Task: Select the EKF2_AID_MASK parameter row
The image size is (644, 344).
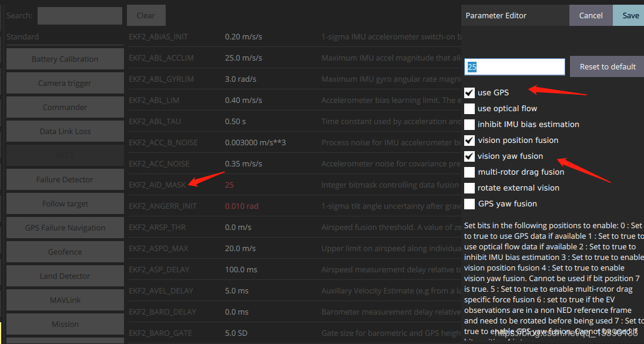Action: (294, 185)
